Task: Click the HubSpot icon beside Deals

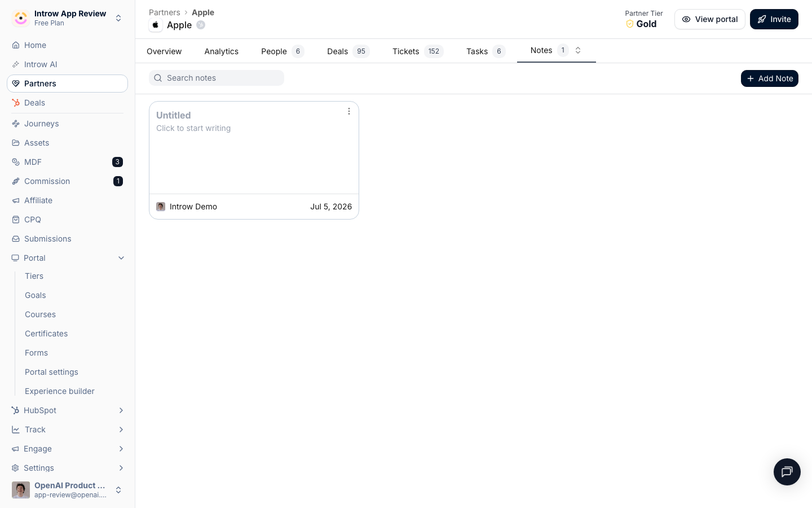Action: pos(16,103)
